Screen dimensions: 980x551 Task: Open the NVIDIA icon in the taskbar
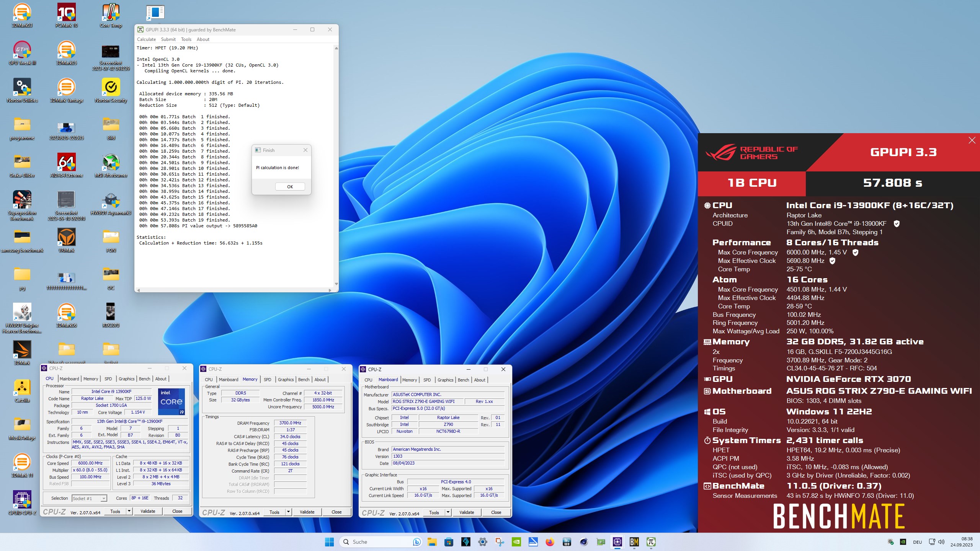coord(516,542)
